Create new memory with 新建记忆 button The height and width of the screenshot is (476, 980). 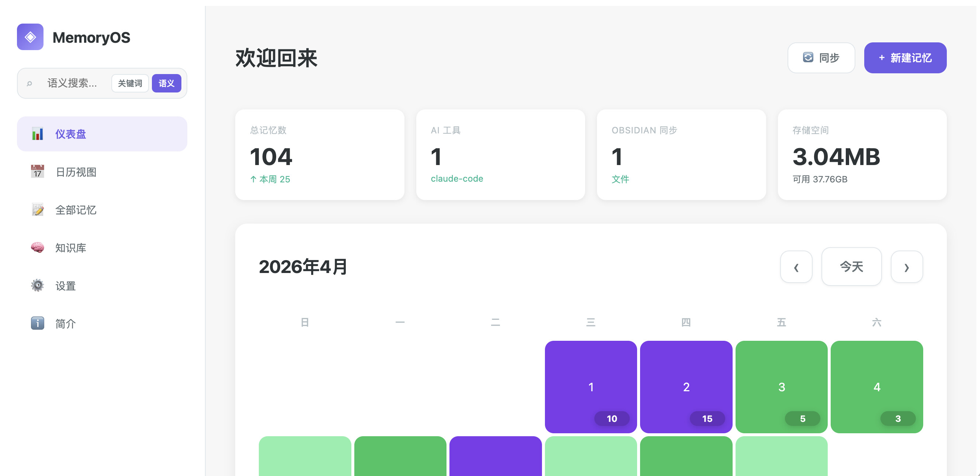pos(905,58)
